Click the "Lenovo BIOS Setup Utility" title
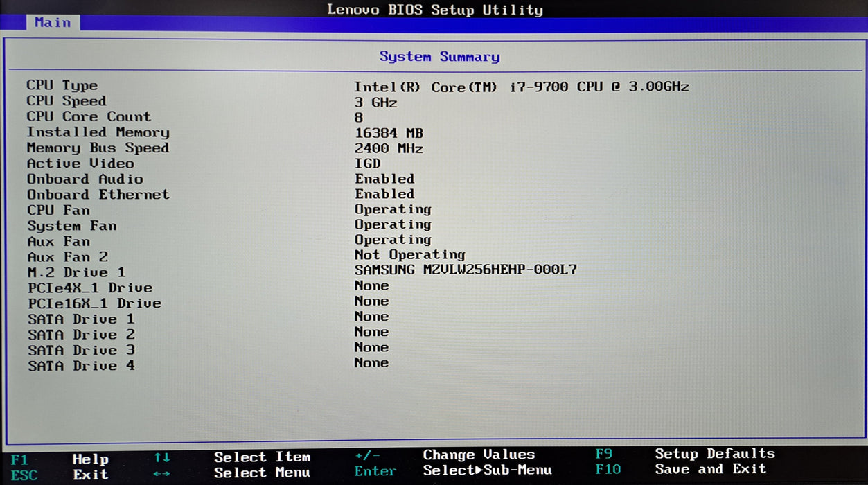Image resolution: width=868 pixels, height=485 pixels. click(435, 10)
